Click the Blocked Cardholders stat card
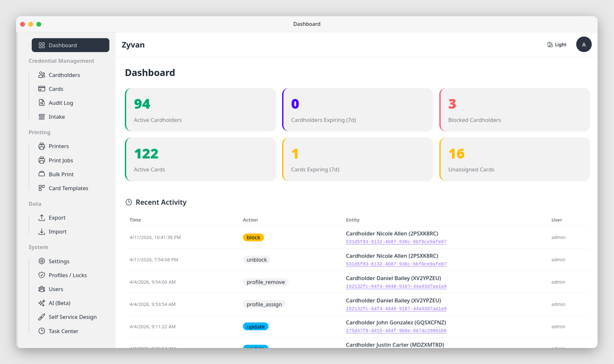The height and width of the screenshot is (364, 614). point(515,110)
